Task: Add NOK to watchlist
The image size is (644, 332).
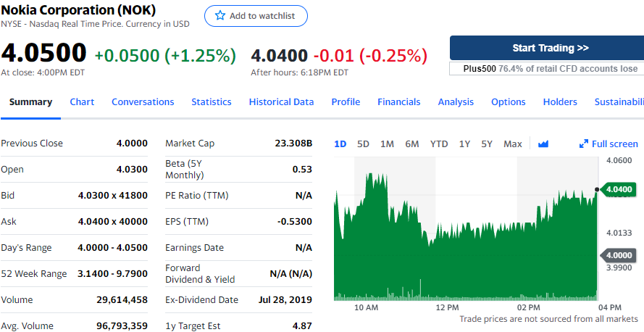Action: [256, 16]
